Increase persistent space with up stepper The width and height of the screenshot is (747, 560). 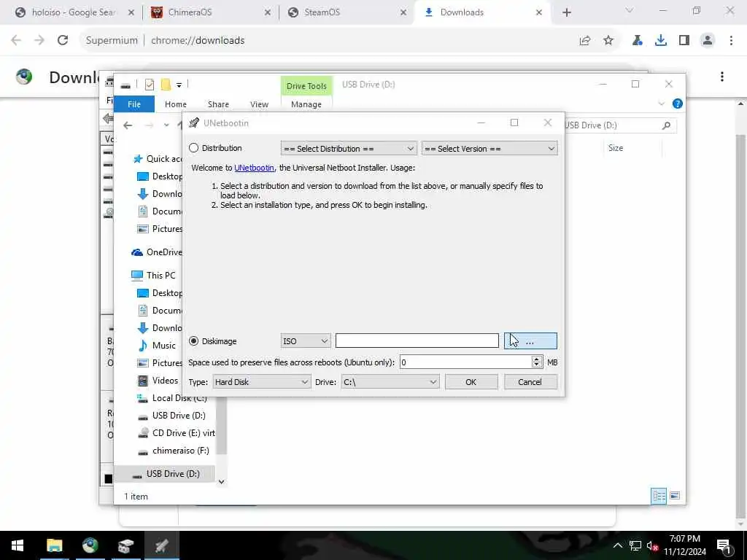pos(537,359)
